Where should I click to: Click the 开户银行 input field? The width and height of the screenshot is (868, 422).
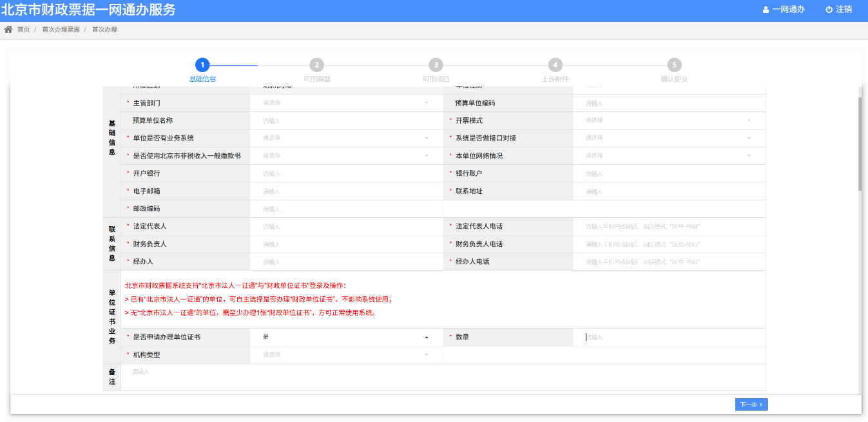[345, 173]
